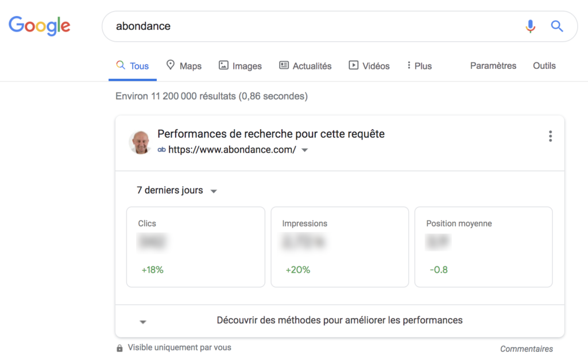Click the https://www.abondance.com/ property URL

point(232,150)
